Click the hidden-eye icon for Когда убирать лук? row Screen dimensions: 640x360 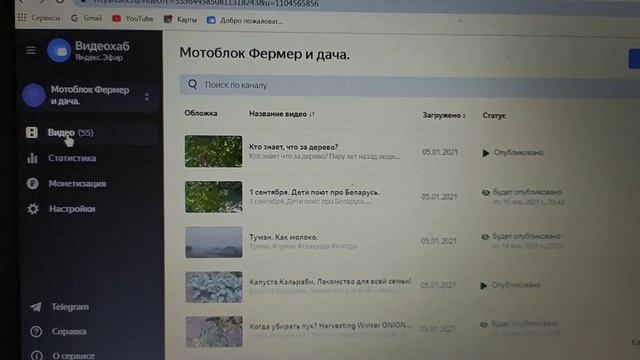pos(484,324)
